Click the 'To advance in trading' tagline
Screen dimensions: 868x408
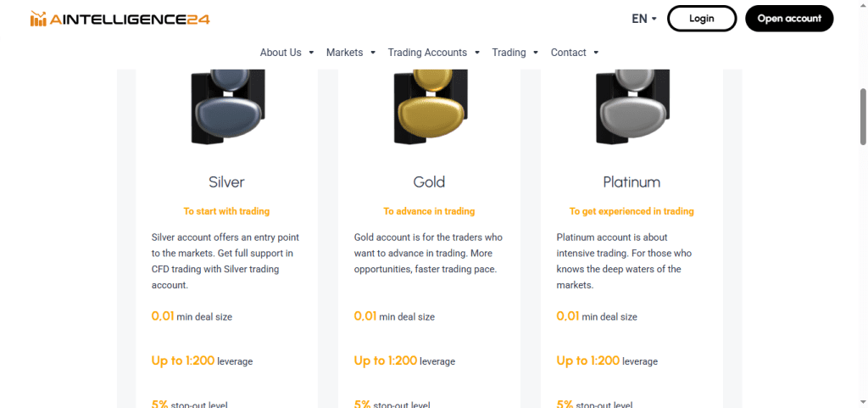429,211
